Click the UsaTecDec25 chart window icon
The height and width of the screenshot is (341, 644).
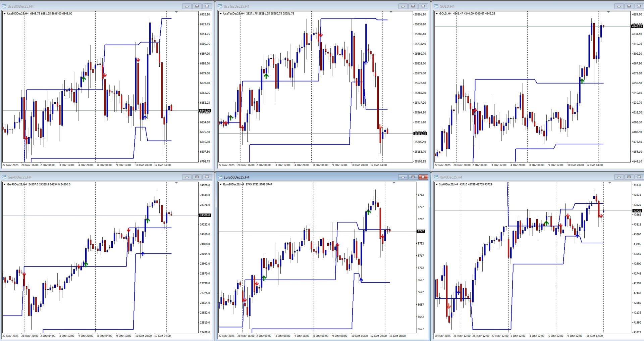pos(220,6)
